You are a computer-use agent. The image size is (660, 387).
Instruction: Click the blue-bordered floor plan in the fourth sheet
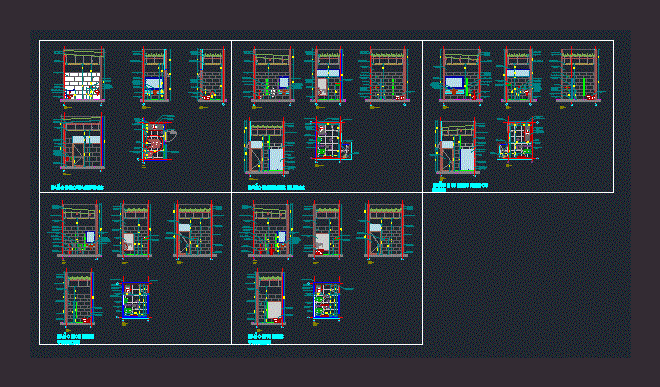point(134,299)
